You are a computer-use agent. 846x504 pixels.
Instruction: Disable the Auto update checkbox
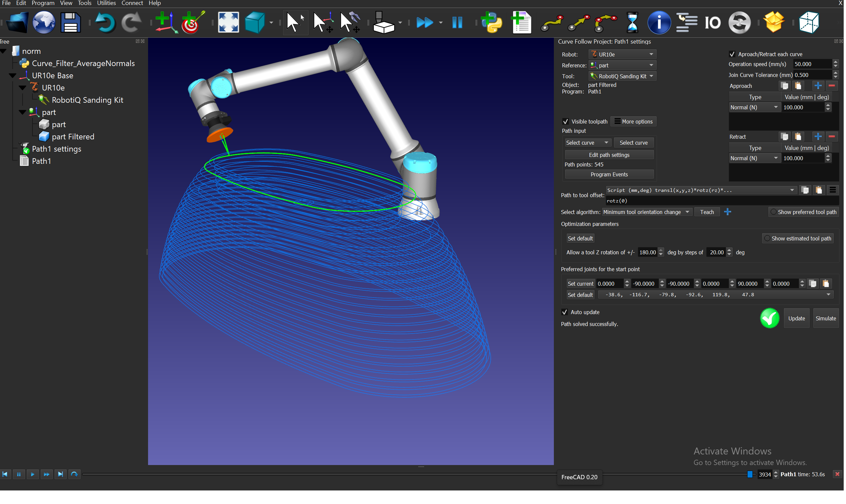pyautogui.click(x=565, y=312)
